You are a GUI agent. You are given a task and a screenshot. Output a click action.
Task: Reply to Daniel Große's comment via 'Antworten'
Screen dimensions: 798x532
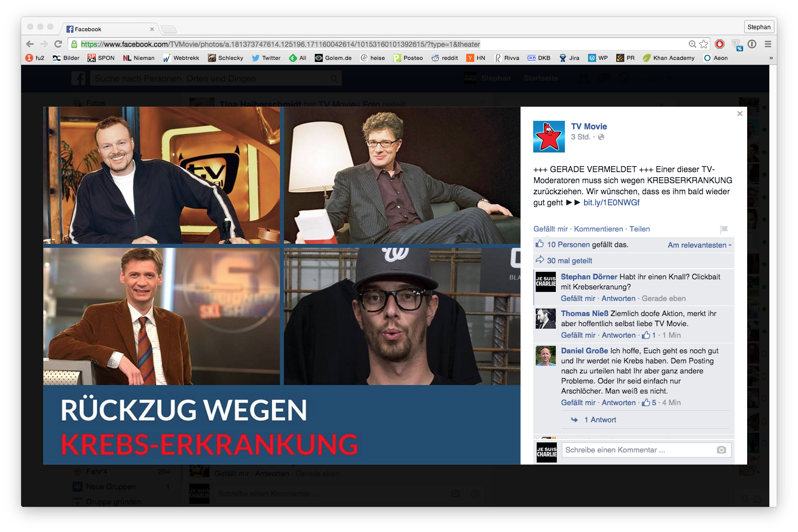(x=619, y=403)
